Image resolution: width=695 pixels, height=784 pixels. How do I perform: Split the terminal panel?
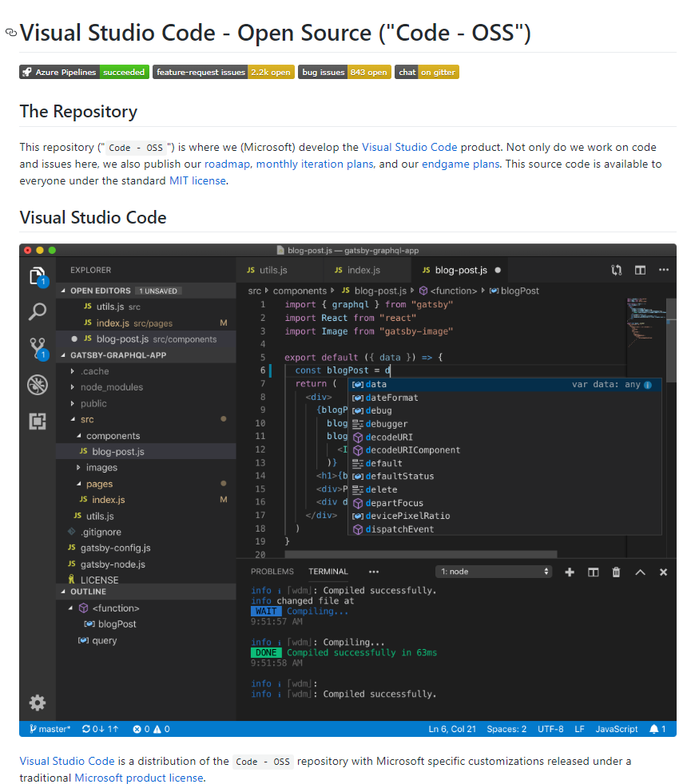pyautogui.click(x=593, y=572)
